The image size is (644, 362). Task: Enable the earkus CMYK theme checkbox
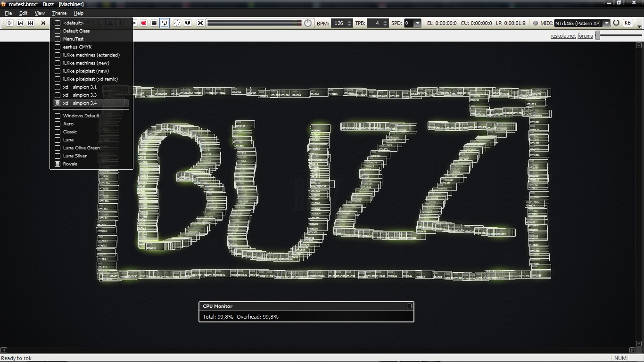coord(58,47)
